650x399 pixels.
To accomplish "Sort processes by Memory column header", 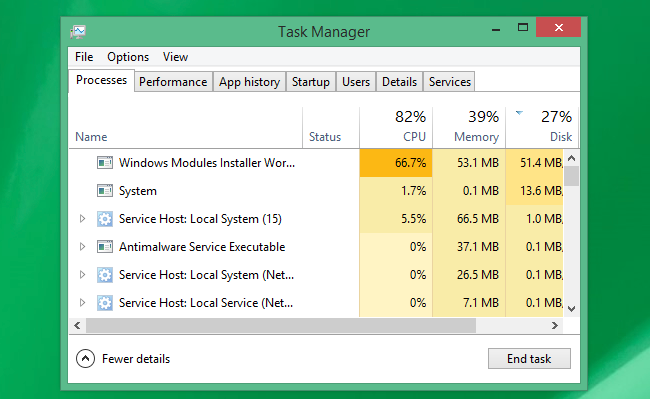I will [469, 128].
